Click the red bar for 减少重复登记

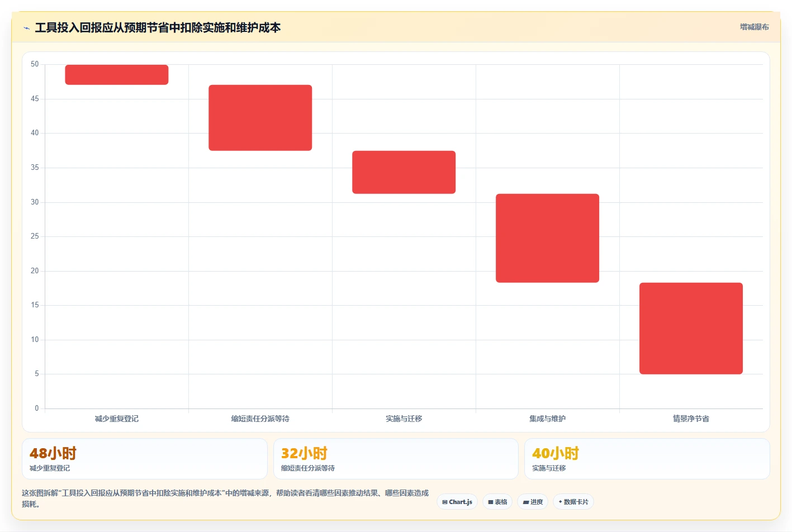(x=117, y=75)
